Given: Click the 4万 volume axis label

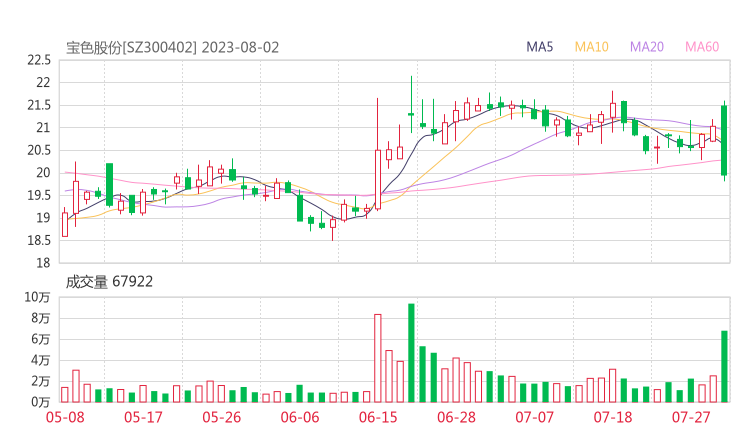Looking at the screenshot, I should tap(41, 361).
